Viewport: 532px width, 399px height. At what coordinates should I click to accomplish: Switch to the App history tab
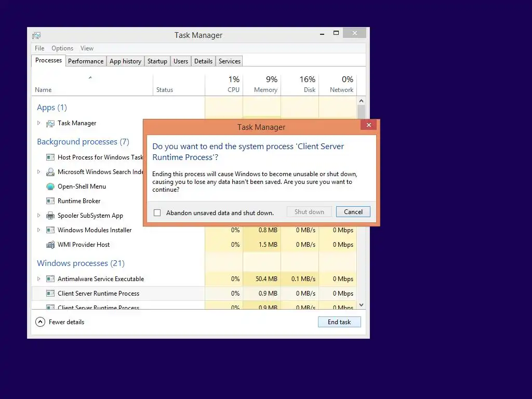[125, 61]
